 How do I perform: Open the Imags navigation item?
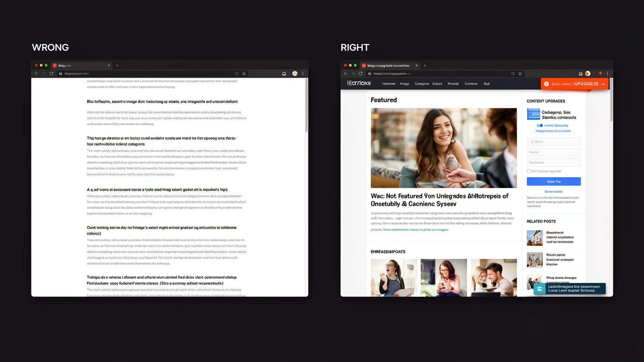(404, 84)
